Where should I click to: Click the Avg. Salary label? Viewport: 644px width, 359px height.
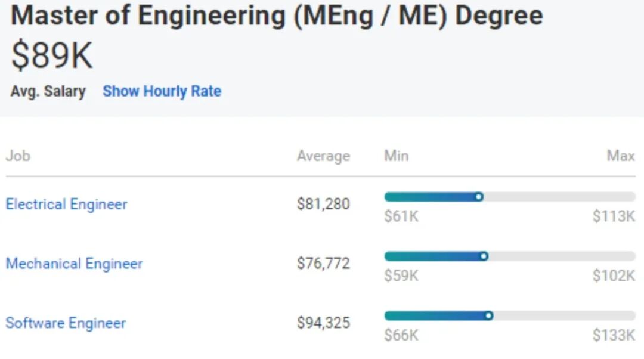(x=48, y=91)
